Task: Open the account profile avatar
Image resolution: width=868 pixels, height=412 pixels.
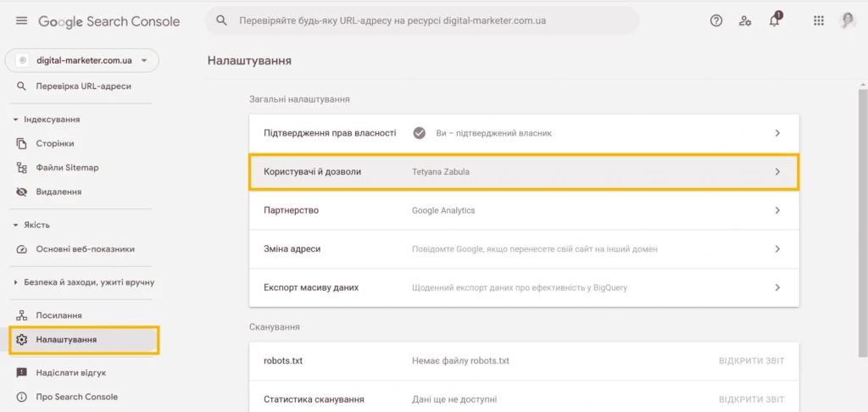Action: [847, 21]
